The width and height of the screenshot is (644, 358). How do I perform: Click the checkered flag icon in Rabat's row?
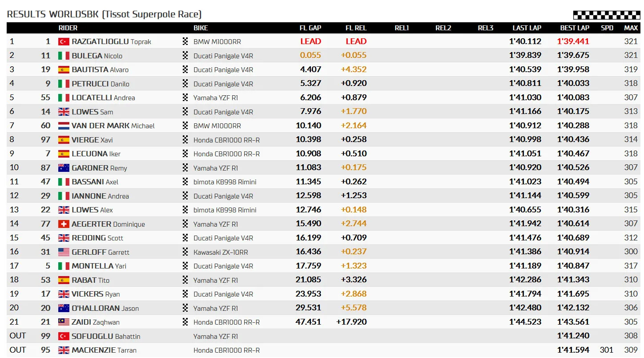185,280
